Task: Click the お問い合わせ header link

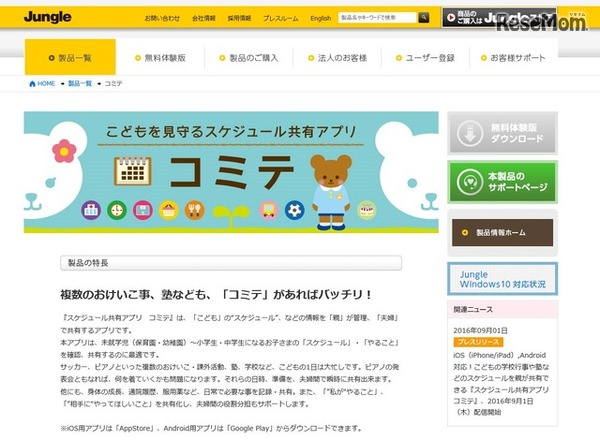Action: click(162, 18)
